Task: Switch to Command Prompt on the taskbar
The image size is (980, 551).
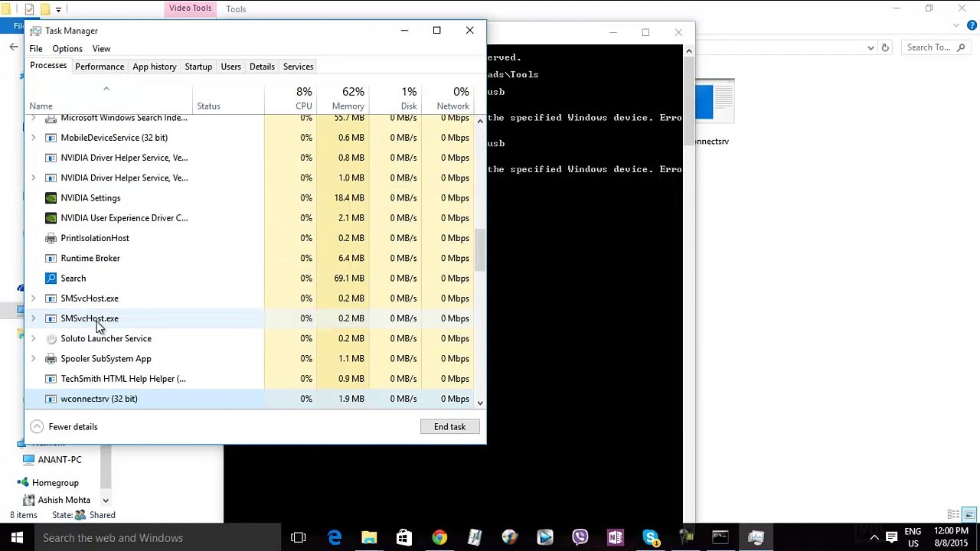Action: pos(720,538)
